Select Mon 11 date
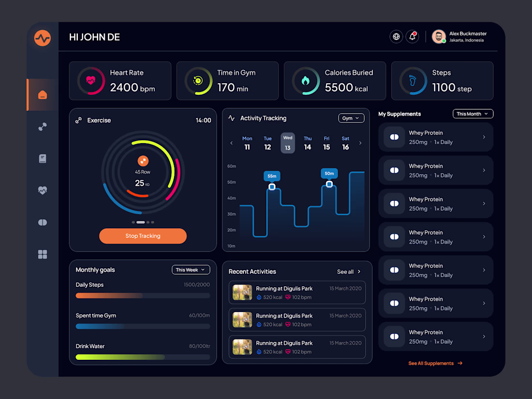 (247, 143)
